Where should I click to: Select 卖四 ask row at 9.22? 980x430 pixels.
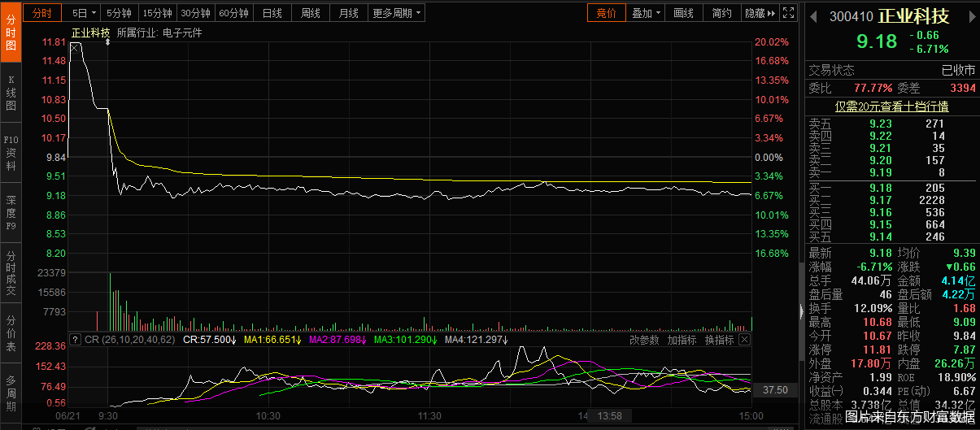(x=892, y=136)
